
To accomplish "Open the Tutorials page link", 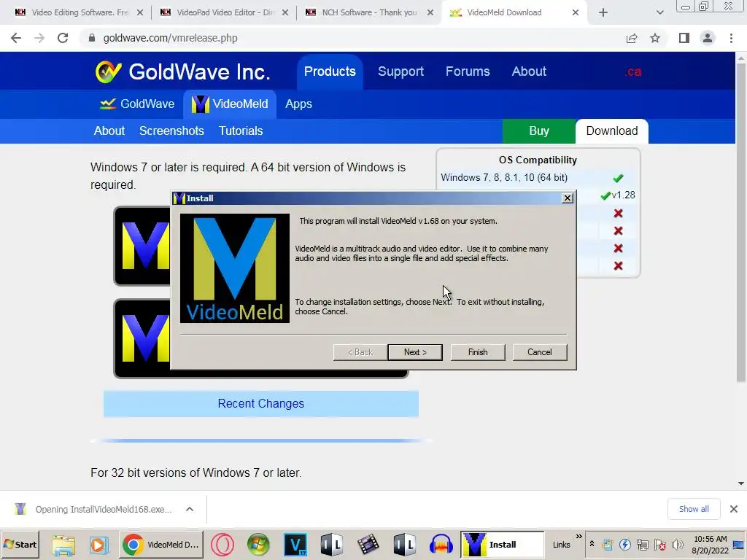I will [x=241, y=131].
